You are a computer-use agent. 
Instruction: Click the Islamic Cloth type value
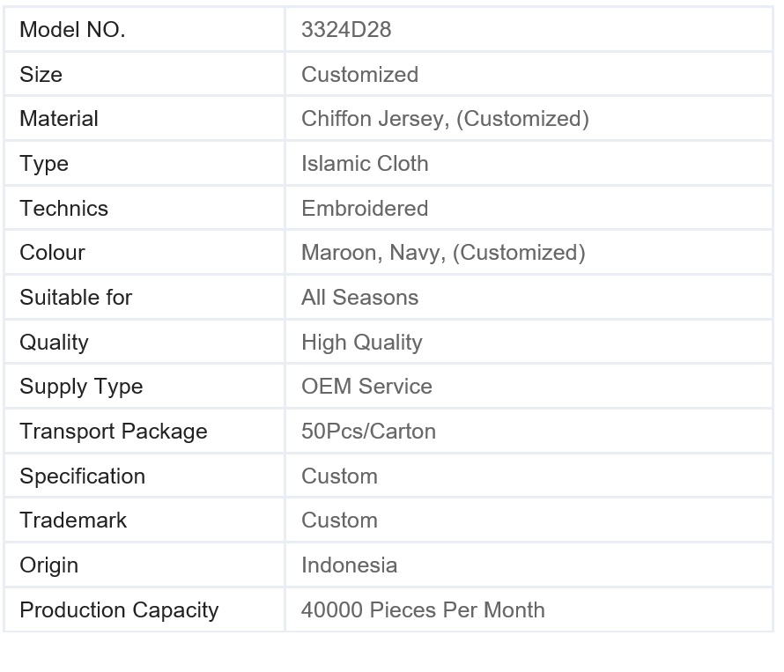point(365,164)
